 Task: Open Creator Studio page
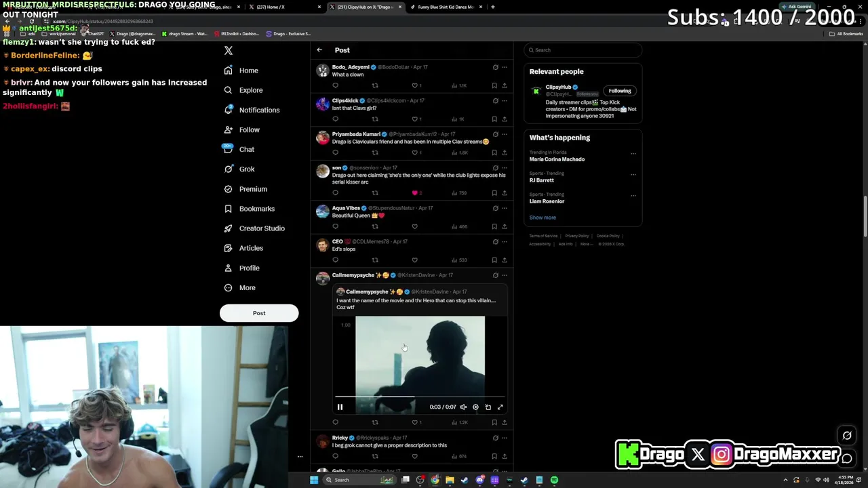254,228
